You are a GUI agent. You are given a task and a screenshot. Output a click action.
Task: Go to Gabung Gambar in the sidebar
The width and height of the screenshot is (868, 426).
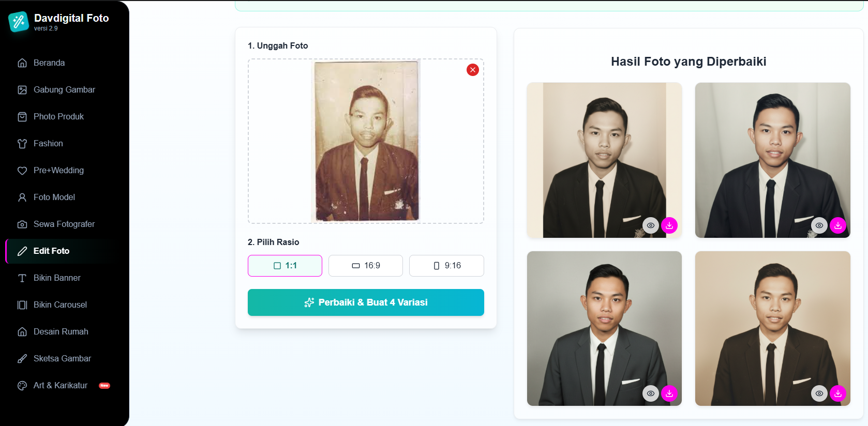coord(64,90)
